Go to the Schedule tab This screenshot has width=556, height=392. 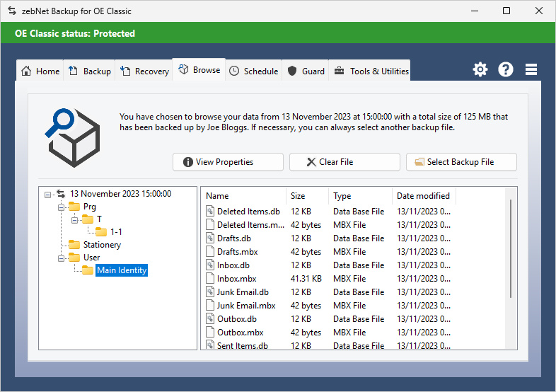(253, 71)
